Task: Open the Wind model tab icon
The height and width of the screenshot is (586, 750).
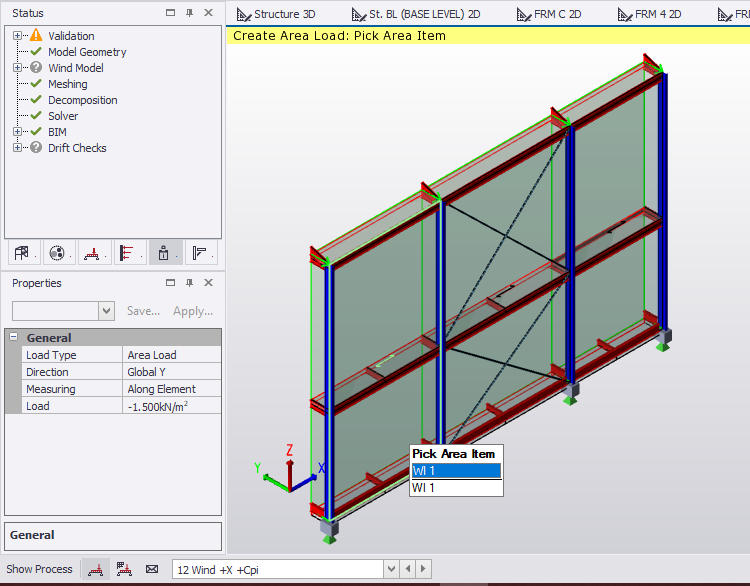Action: point(127,253)
